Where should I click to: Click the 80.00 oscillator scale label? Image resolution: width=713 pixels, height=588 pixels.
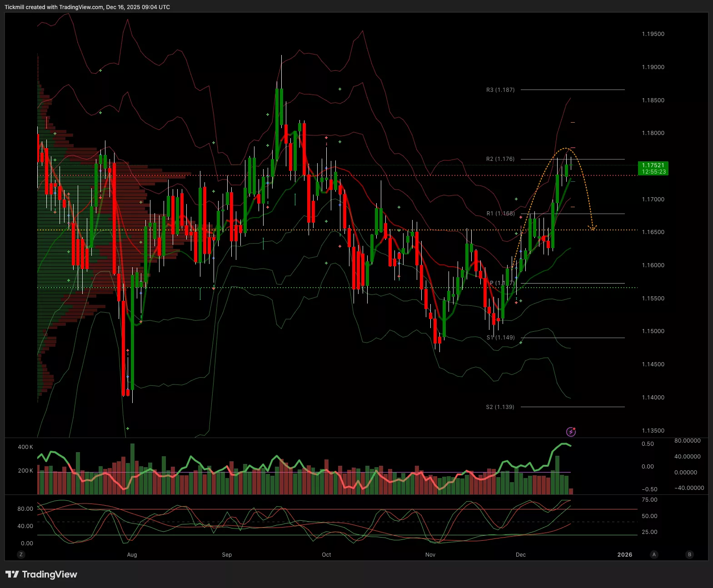[x=25, y=509]
